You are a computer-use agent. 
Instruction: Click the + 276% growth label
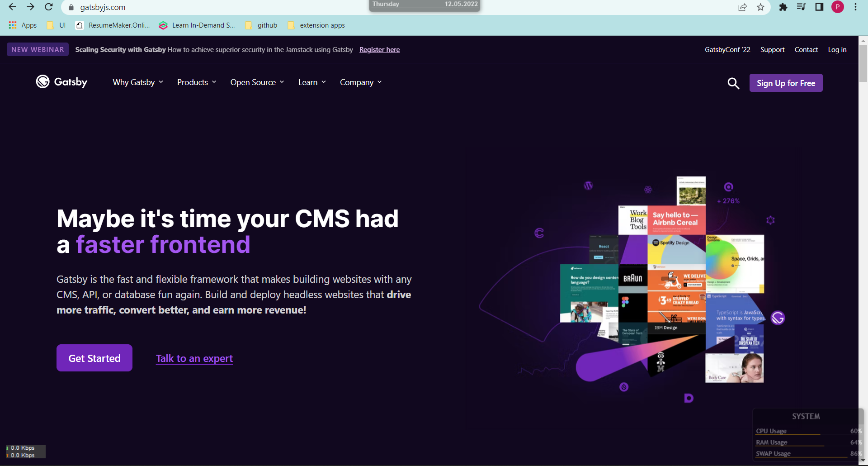pos(728,201)
